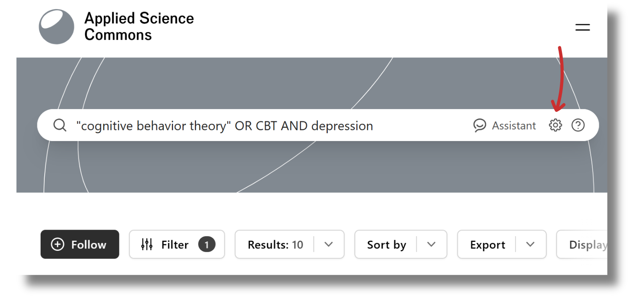Click the Export button label
Viewport: 644px width, 298px height.
click(487, 245)
